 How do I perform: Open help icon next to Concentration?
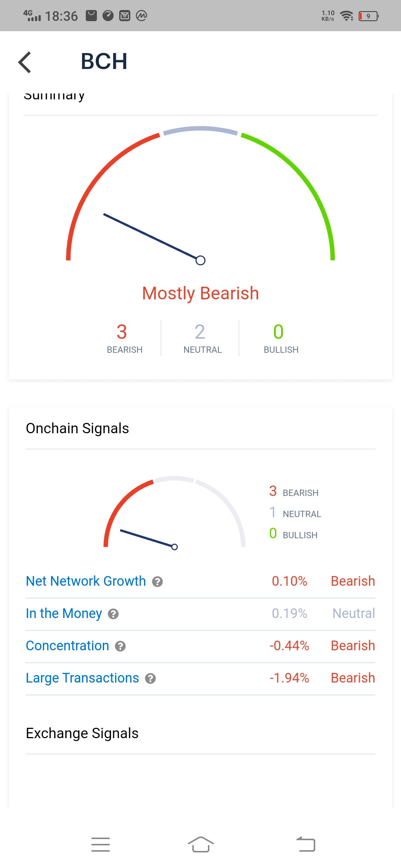pyautogui.click(x=120, y=646)
